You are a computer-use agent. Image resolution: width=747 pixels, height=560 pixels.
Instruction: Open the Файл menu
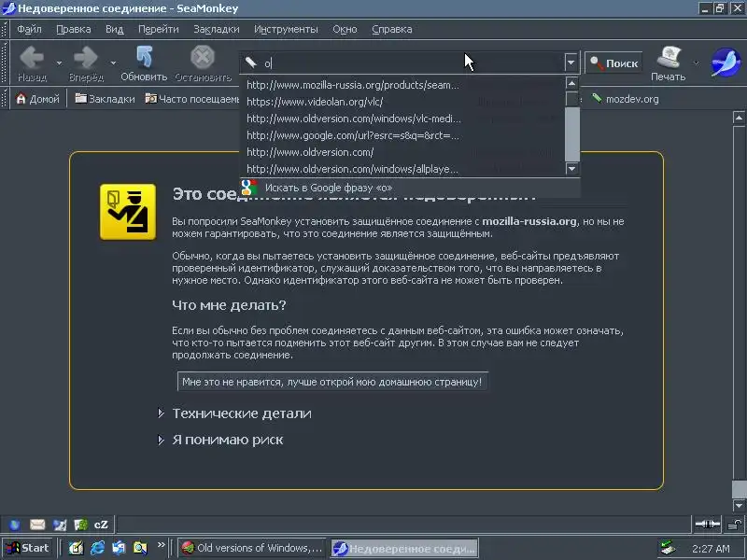(29, 29)
